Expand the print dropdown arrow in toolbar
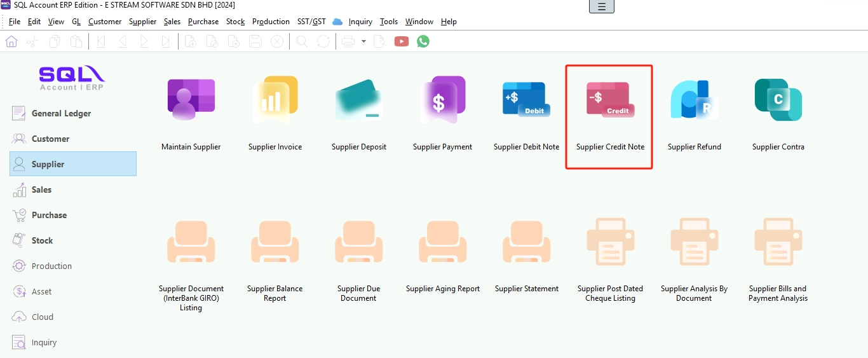Image resolution: width=868 pixels, height=358 pixels. [363, 41]
